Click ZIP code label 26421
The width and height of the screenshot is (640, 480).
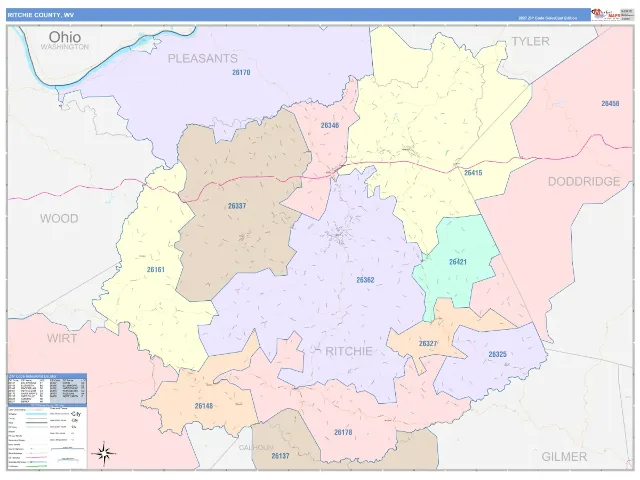pyautogui.click(x=458, y=262)
